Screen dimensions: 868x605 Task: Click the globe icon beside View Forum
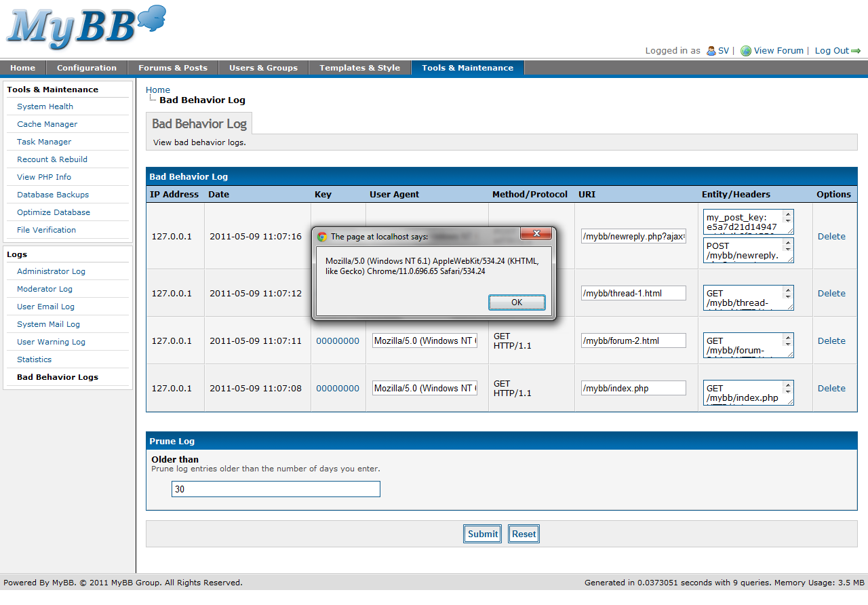click(x=746, y=51)
